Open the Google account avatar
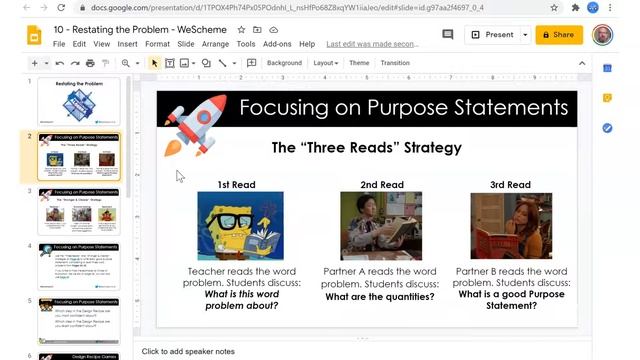The height and width of the screenshot is (360, 640). coord(602,35)
